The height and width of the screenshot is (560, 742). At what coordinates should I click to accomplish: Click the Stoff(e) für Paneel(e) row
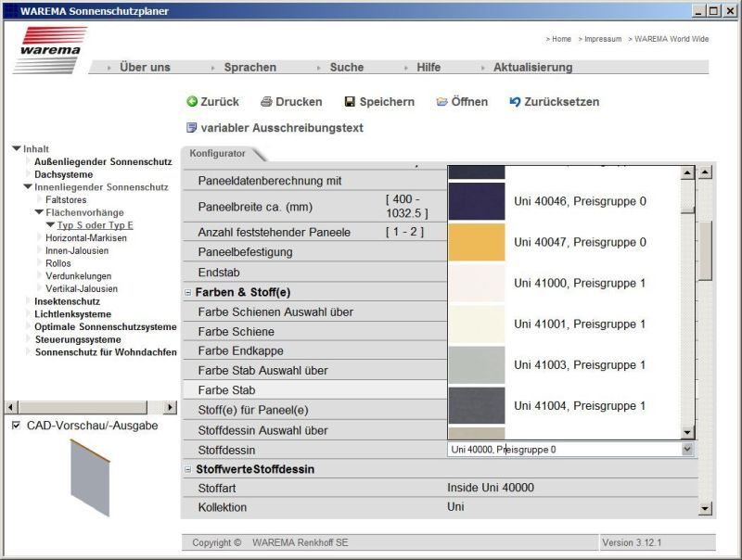point(314,410)
